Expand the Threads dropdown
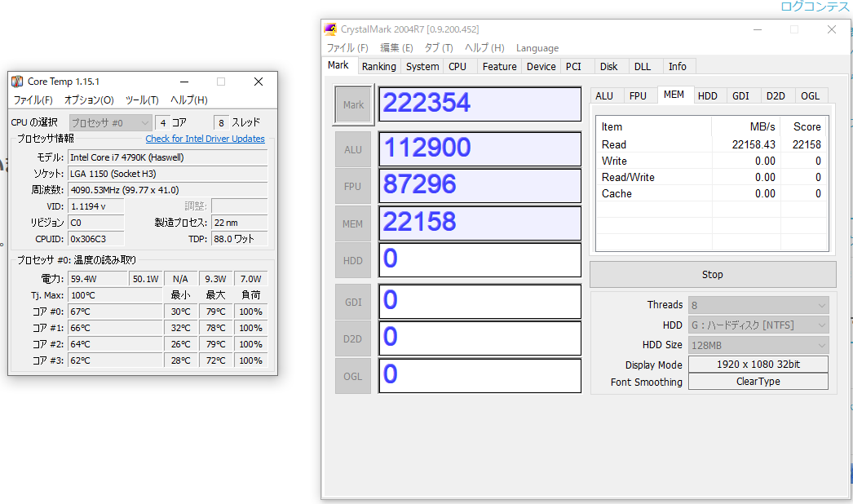 pos(758,305)
